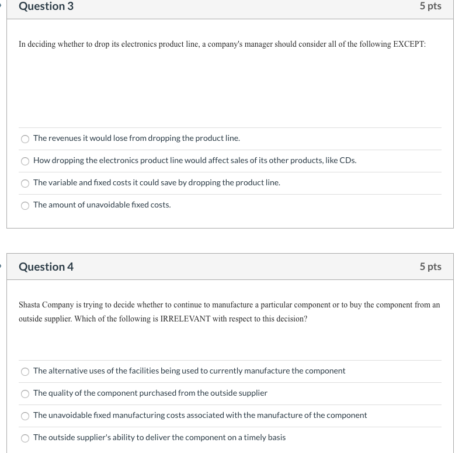Select 'The revenues it would lose' option

[25, 139]
